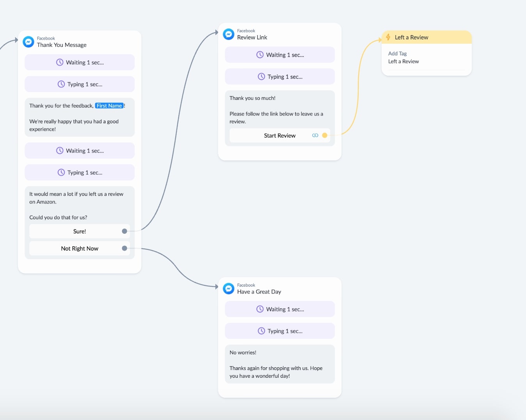This screenshot has height=420, width=526.
Task: Click yellow connector dot on Start Review
Action: click(x=325, y=135)
